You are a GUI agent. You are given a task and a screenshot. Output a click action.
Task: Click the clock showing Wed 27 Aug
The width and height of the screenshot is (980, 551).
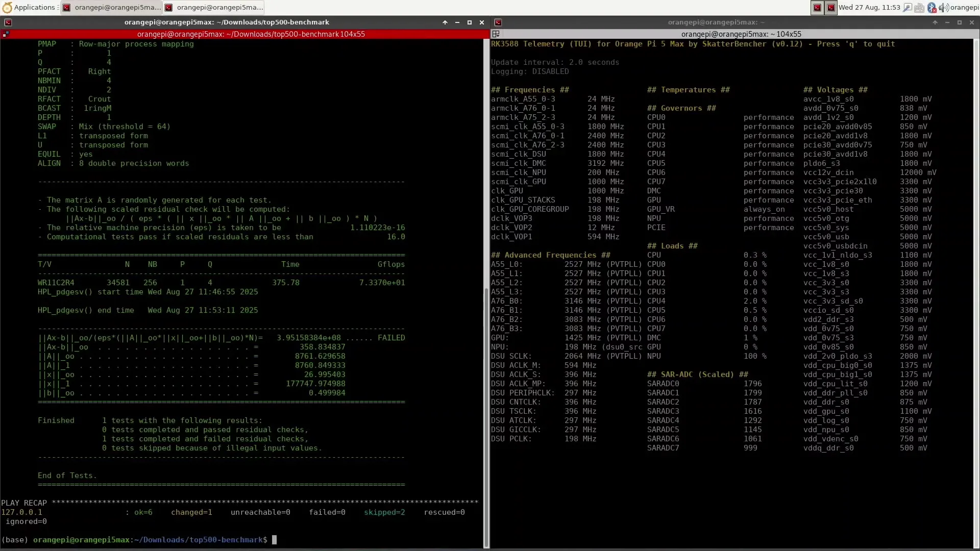[869, 7]
